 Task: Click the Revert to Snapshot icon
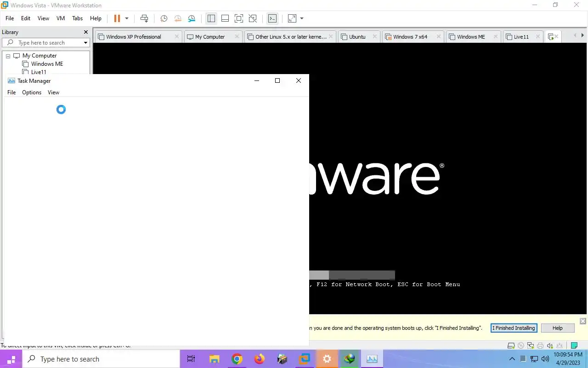coord(178,18)
